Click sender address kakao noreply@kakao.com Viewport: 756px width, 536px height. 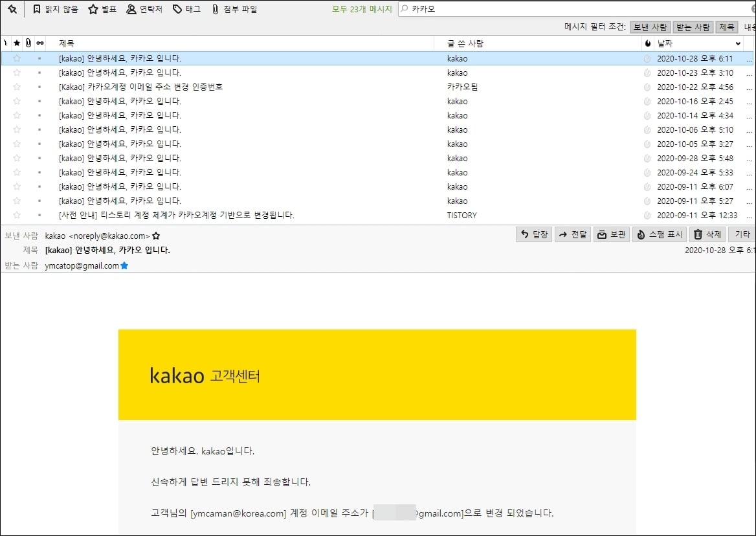(x=97, y=236)
